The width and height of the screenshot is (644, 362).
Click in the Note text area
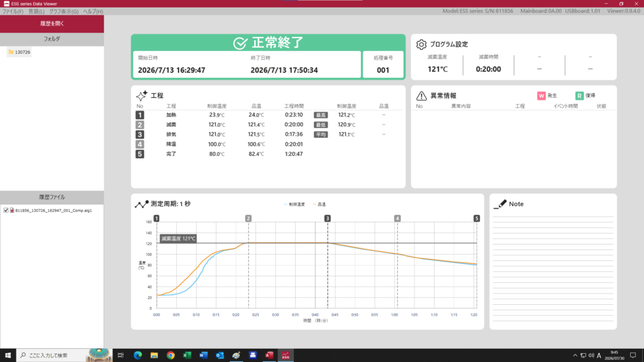click(553, 269)
